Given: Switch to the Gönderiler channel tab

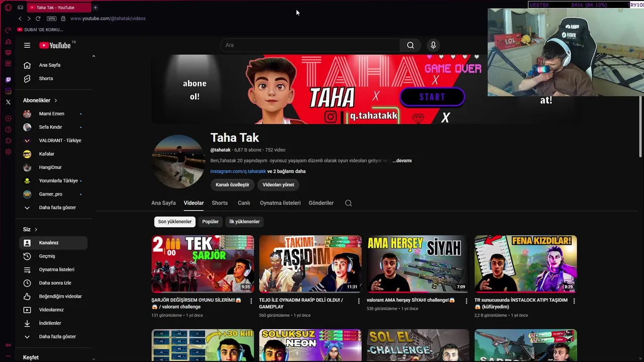Looking at the screenshot, I should point(321,203).
